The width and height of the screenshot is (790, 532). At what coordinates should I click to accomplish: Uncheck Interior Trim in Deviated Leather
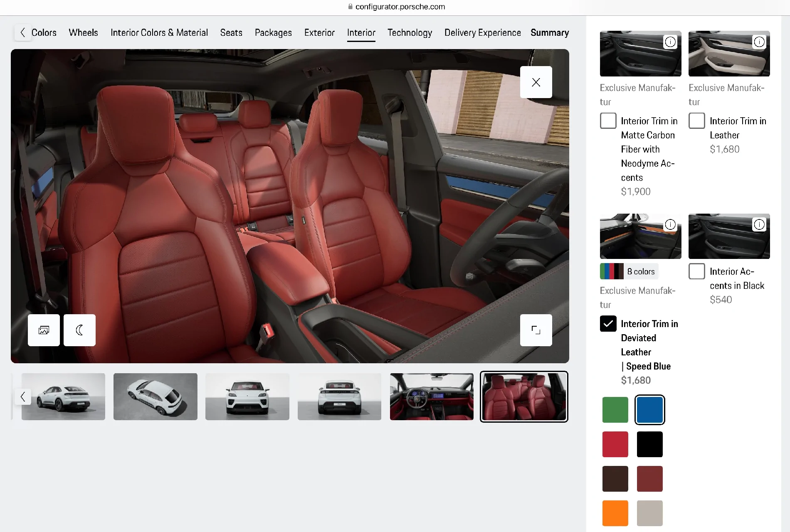pyautogui.click(x=608, y=324)
